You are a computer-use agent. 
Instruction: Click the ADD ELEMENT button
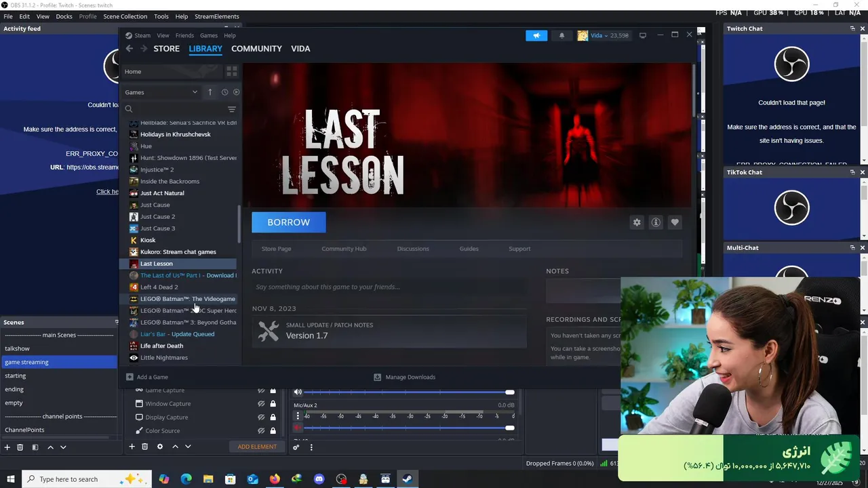pos(257,447)
